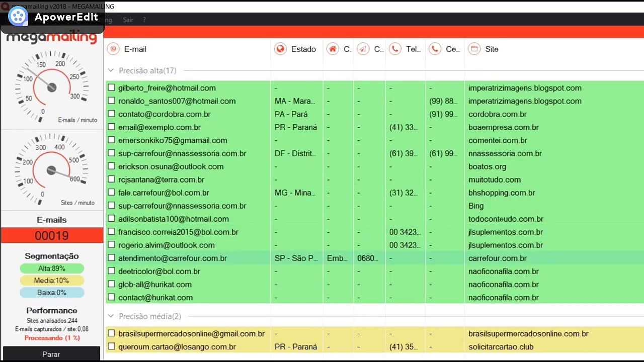
Task: Click the todoconteudo.com.br site cell
Action: pos(506,219)
